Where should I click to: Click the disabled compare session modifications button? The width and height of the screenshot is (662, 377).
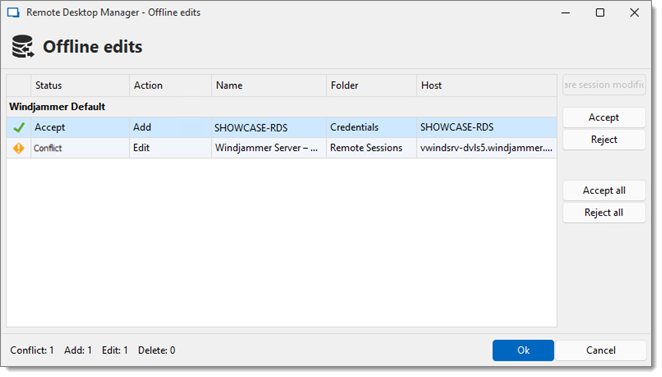click(604, 85)
